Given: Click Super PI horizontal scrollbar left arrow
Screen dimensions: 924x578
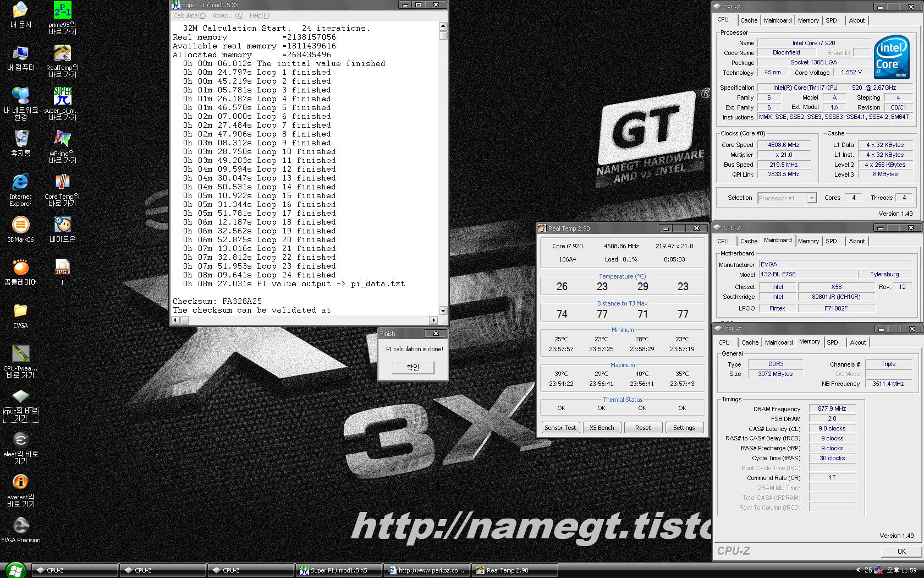Looking at the screenshot, I should click(175, 320).
